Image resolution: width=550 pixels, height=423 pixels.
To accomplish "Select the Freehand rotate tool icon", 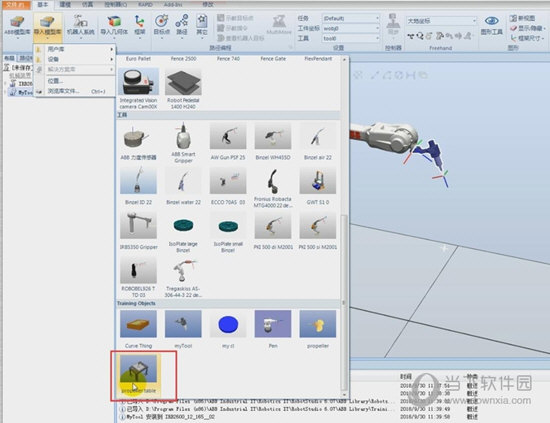I will click(420, 36).
